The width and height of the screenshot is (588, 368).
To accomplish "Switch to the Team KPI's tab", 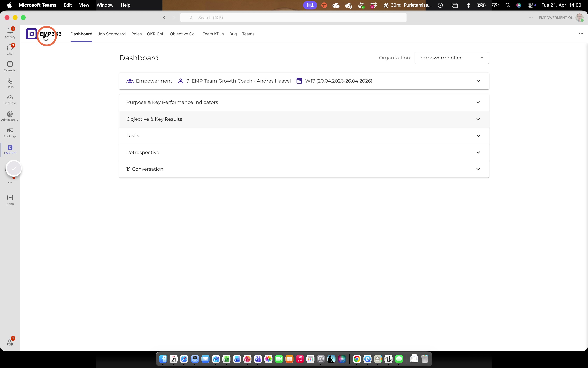I will (x=213, y=34).
